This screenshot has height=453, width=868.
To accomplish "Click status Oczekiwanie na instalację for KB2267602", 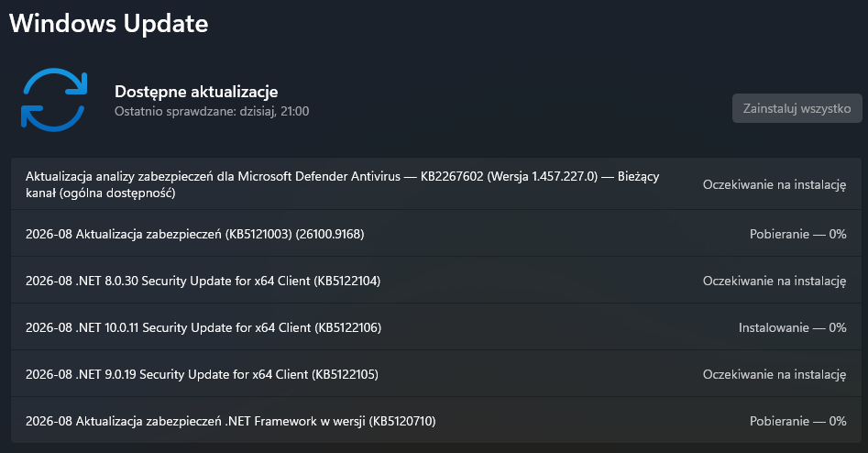I will [x=775, y=184].
